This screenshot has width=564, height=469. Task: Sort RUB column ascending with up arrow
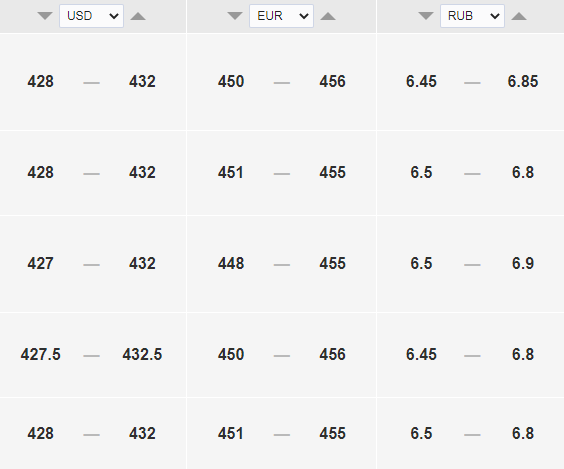pos(519,16)
